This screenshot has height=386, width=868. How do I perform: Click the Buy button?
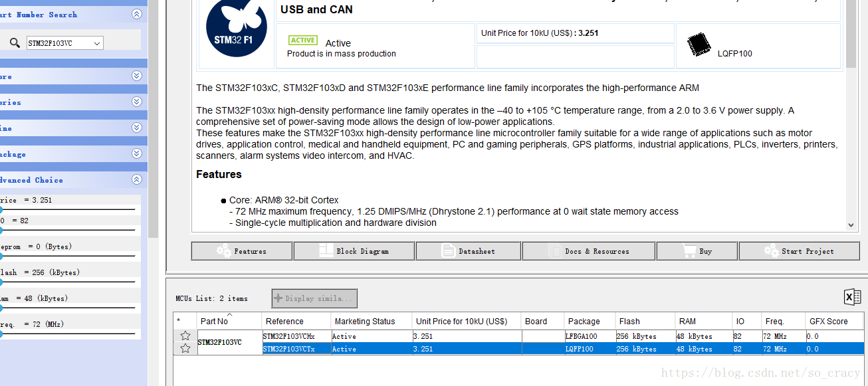pyautogui.click(x=697, y=251)
